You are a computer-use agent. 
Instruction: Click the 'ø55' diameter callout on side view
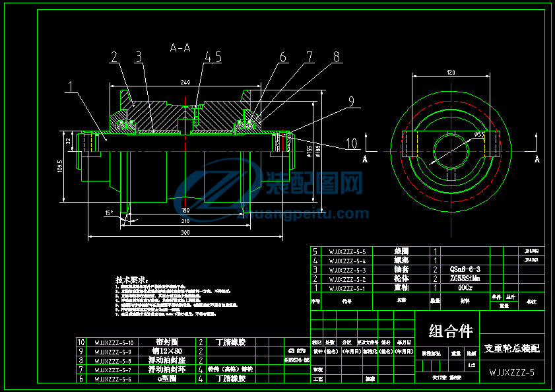[x=479, y=134]
